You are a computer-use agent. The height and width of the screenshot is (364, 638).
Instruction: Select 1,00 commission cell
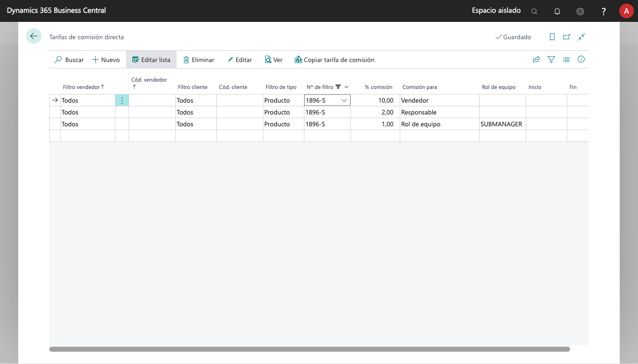tap(375, 124)
